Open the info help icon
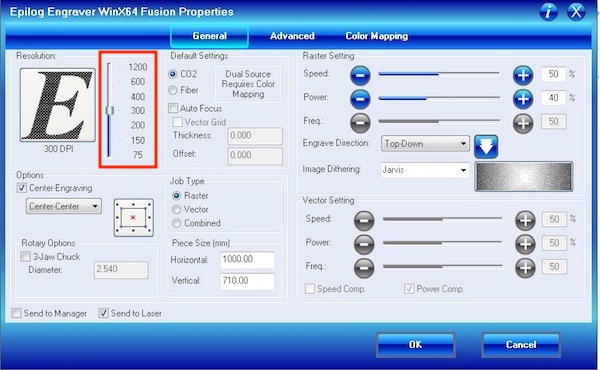 (x=548, y=12)
